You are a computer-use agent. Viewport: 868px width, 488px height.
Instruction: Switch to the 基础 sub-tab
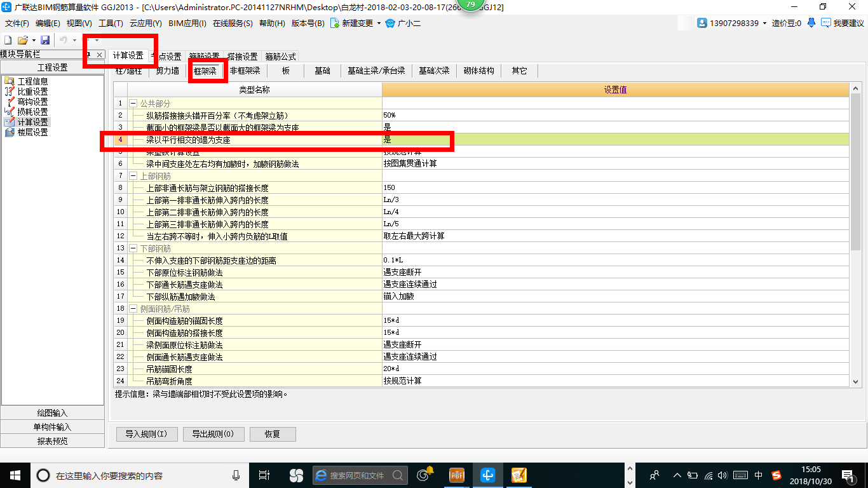coord(322,71)
